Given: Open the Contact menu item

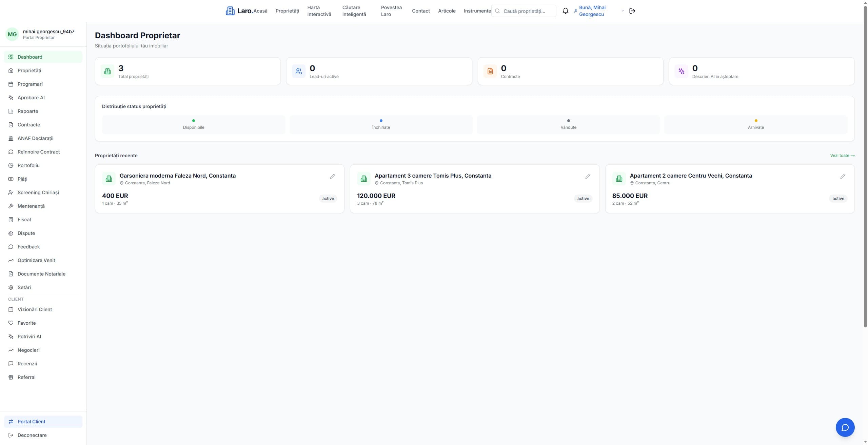Looking at the screenshot, I should click(420, 11).
